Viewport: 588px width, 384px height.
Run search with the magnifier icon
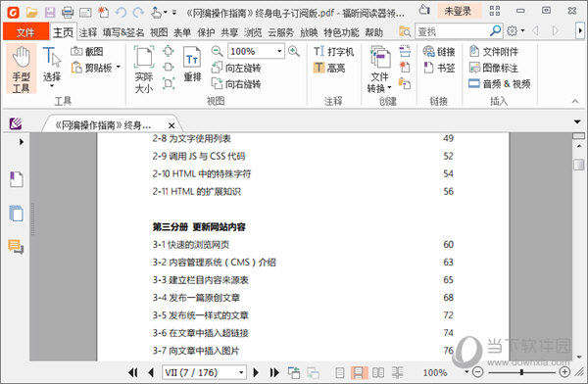[x=495, y=31]
